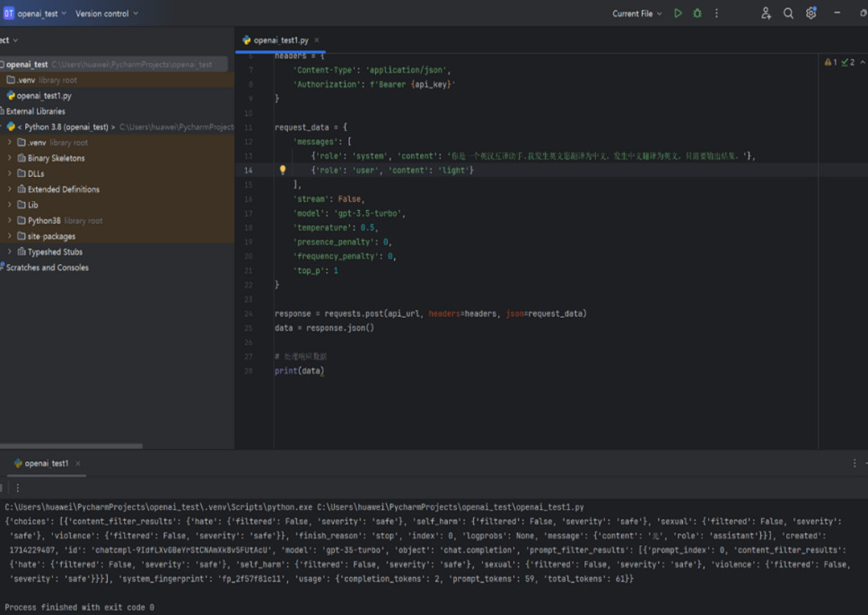
Task: Close the openai_test1 Run tab
Action: coord(78,463)
